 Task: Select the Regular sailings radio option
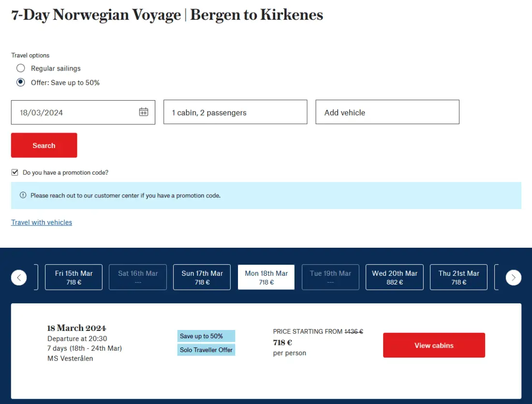[x=21, y=68]
